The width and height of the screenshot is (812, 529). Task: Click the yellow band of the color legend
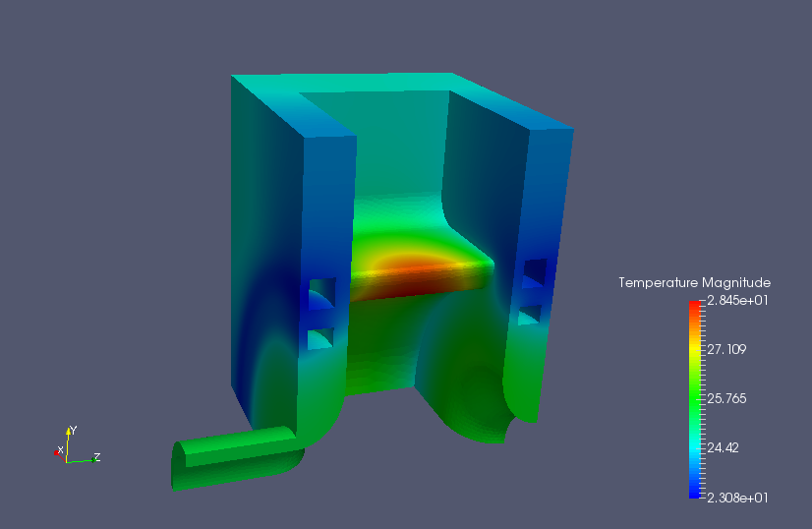[694, 348]
